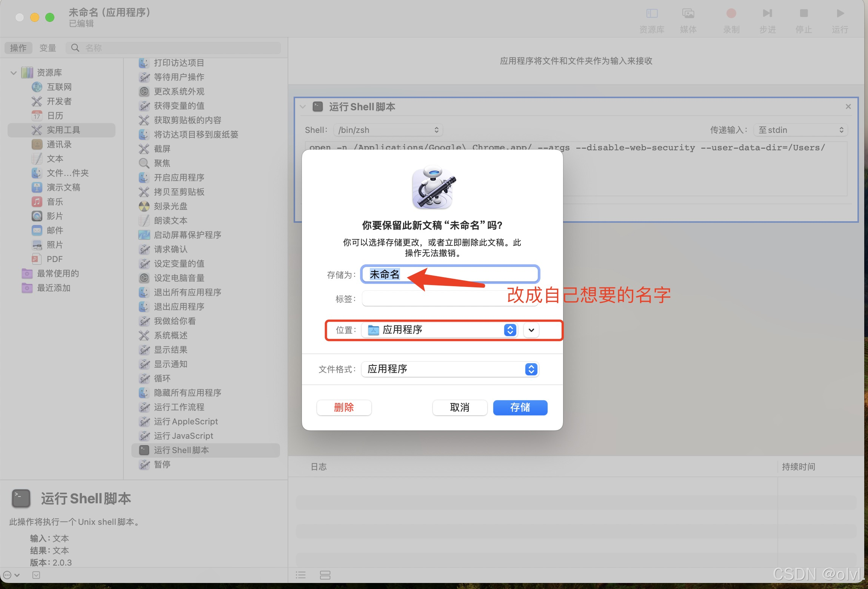Viewport: 868px width, 589px height.
Task: Switch log to list view icon
Action: (301, 575)
